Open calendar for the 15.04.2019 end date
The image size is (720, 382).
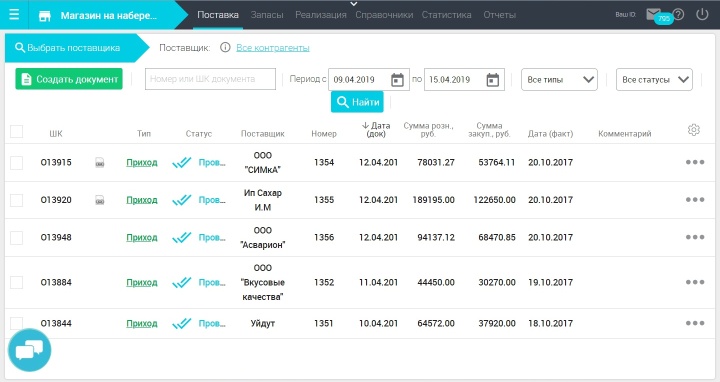[x=493, y=80]
